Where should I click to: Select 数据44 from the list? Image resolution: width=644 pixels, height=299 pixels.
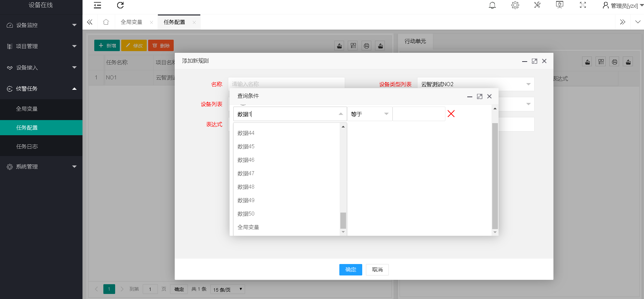point(287,133)
